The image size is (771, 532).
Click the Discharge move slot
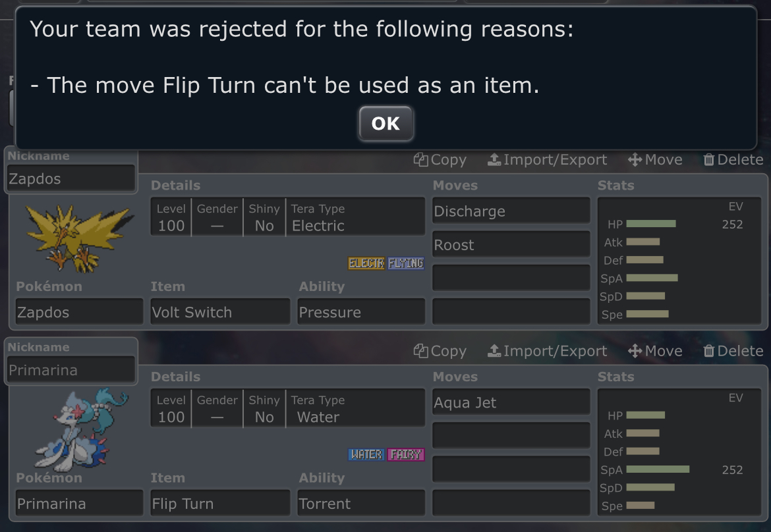(x=511, y=211)
